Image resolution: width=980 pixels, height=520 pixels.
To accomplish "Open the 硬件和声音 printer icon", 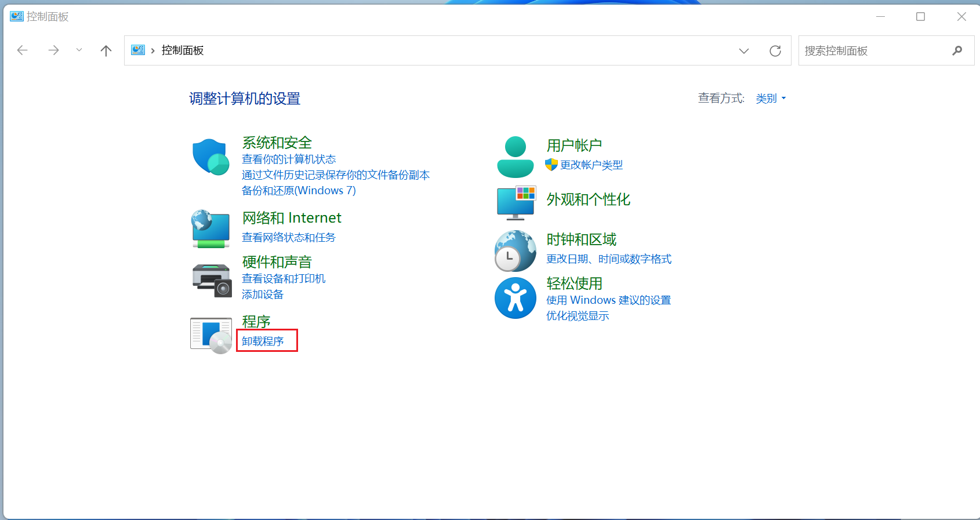I will click(212, 280).
